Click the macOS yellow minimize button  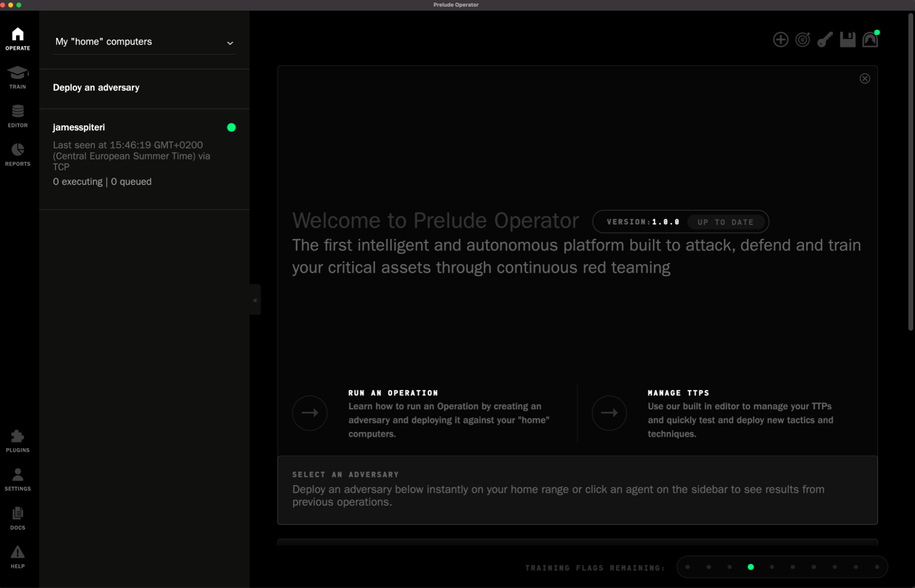click(x=11, y=5)
